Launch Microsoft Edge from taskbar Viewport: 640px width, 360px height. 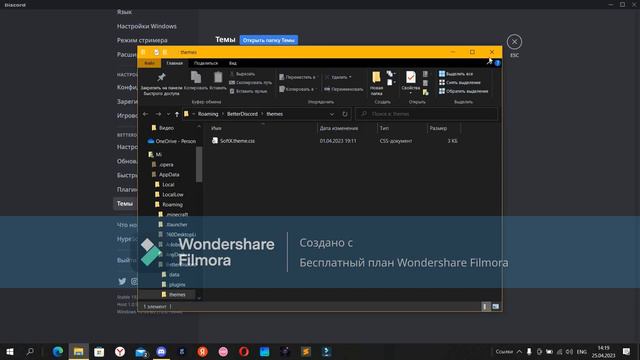pos(58,351)
